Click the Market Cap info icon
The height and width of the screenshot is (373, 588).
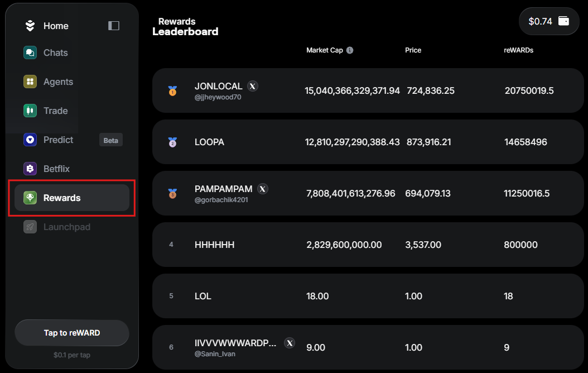(350, 50)
